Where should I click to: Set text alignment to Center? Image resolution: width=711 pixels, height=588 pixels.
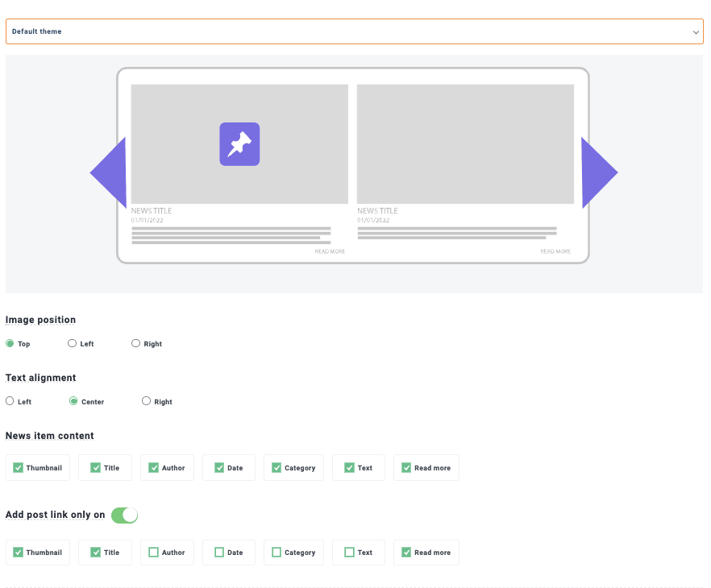[73, 401]
